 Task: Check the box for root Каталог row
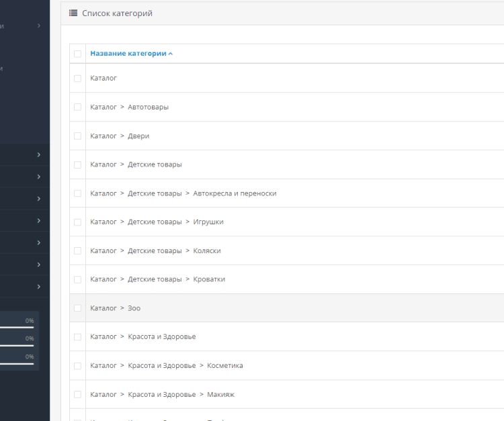pyautogui.click(x=77, y=79)
